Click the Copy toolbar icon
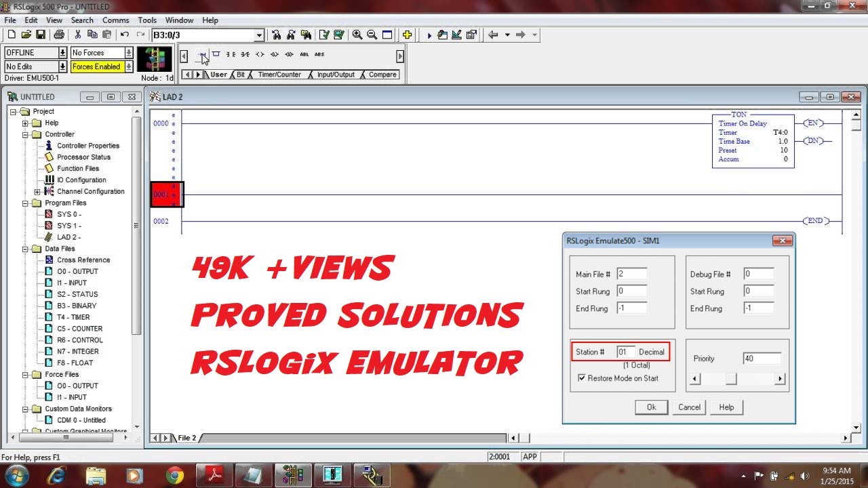 (x=92, y=35)
